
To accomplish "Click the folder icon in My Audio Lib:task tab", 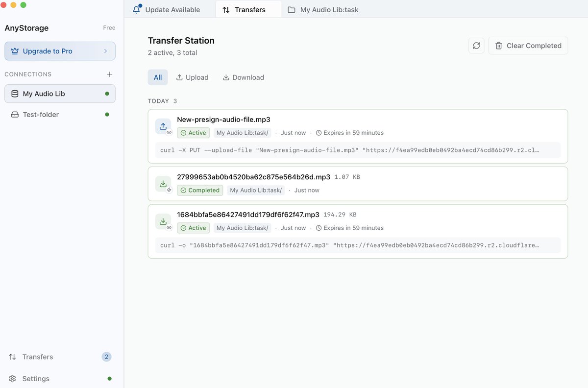I will [292, 10].
